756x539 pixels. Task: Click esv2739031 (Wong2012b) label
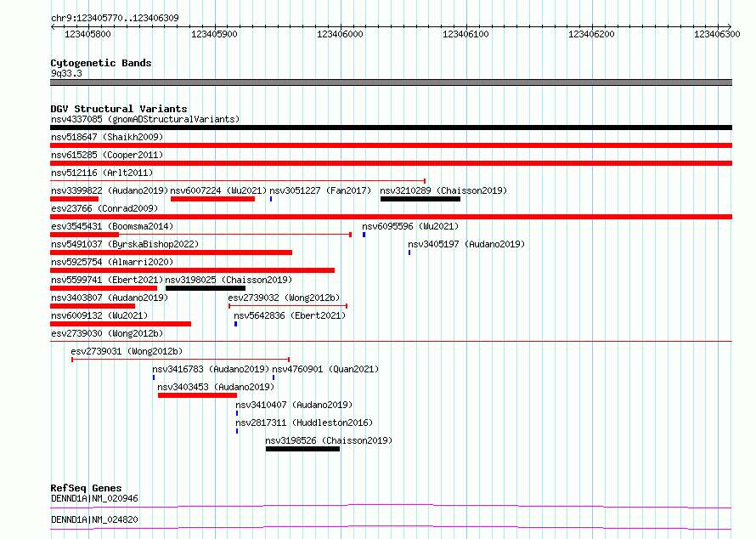(127, 351)
